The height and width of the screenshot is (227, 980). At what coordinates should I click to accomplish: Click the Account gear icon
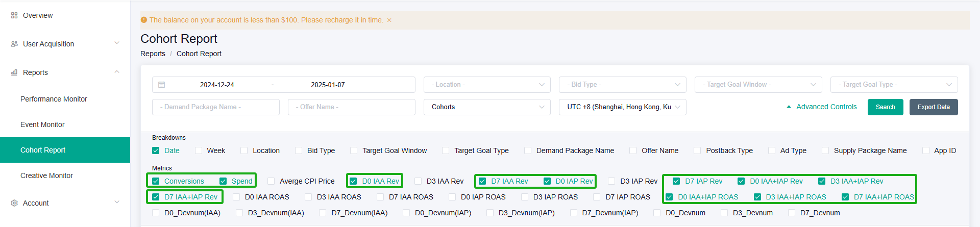(x=14, y=203)
